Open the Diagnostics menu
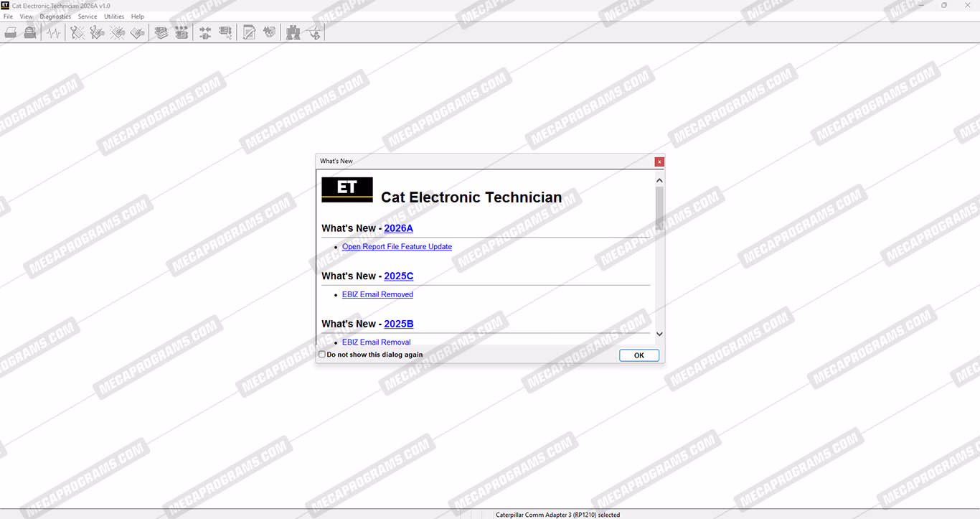 point(55,17)
